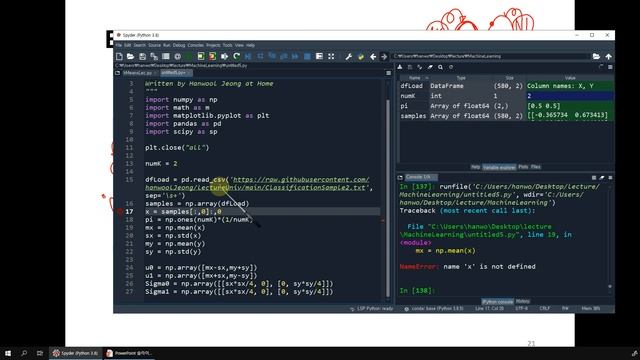640x360 pixels.
Task: Switch to the Files tab
Action: pos(536,167)
